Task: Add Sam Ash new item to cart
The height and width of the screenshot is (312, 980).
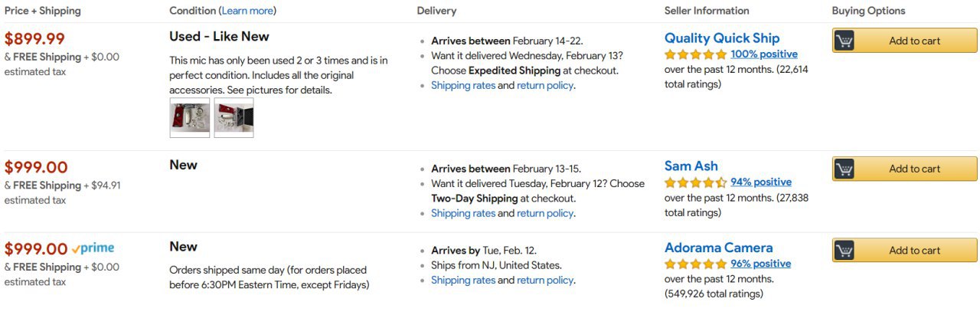Action: tap(914, 169)
